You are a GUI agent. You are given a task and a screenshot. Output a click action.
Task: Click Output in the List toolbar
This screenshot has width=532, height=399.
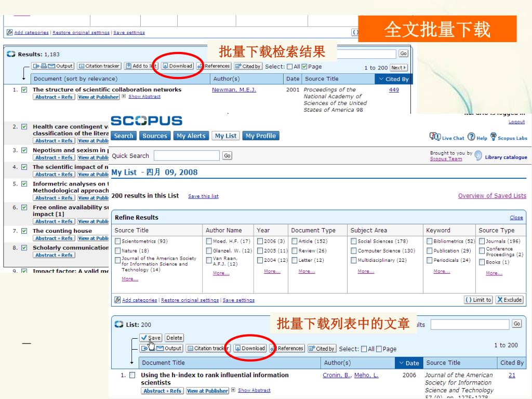point(161,348)
